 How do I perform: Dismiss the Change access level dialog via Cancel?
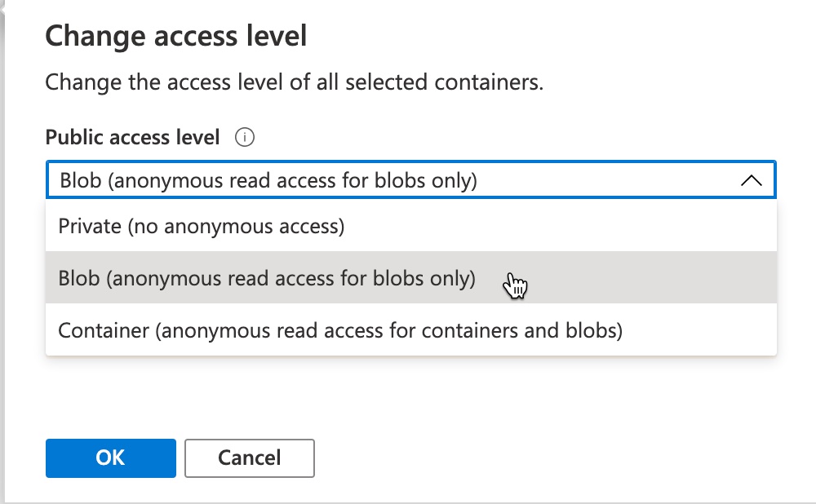point(249,458)
